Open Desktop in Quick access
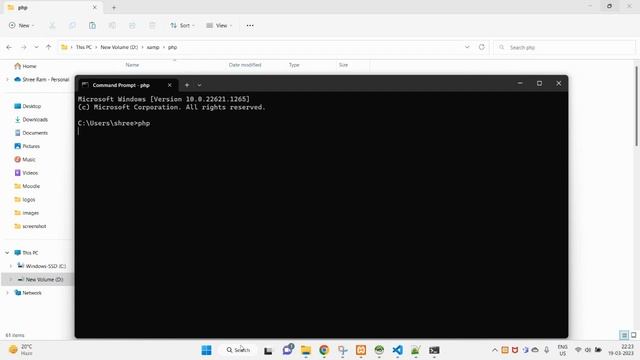Image resolution: width=640 pixels, height=360 pixels. 28,106
